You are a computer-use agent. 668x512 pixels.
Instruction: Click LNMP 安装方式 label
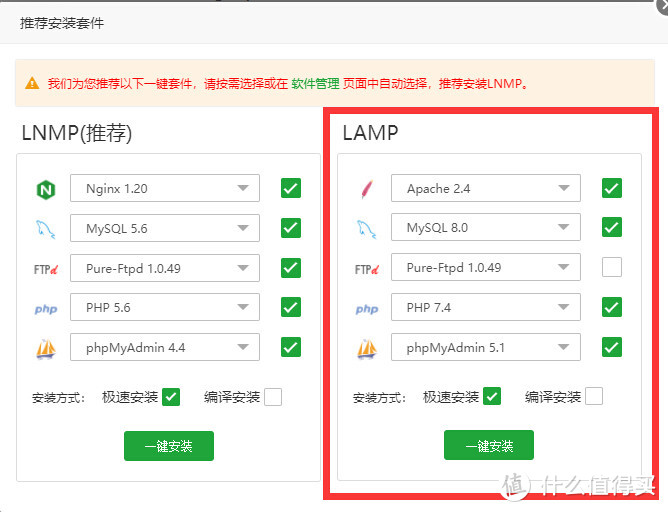[58, 398]
